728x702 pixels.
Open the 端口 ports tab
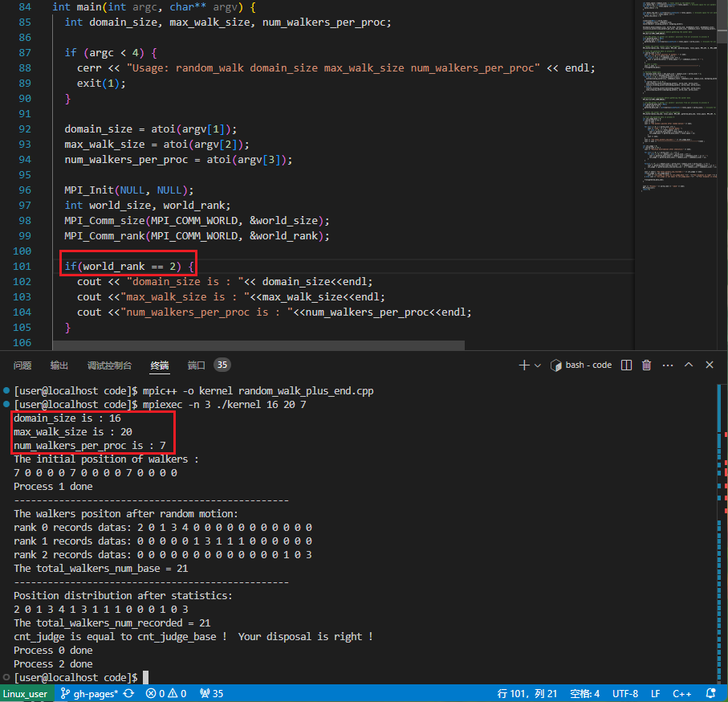coord(196,365)
